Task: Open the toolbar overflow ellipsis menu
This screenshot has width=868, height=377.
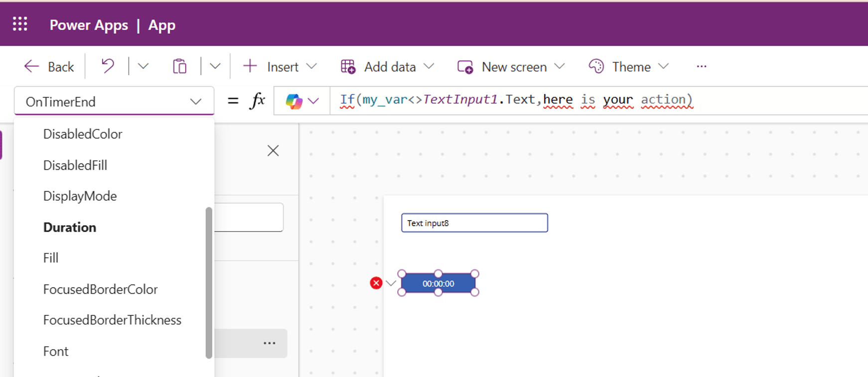Action: pyautogui.click(x=702, y=66)
